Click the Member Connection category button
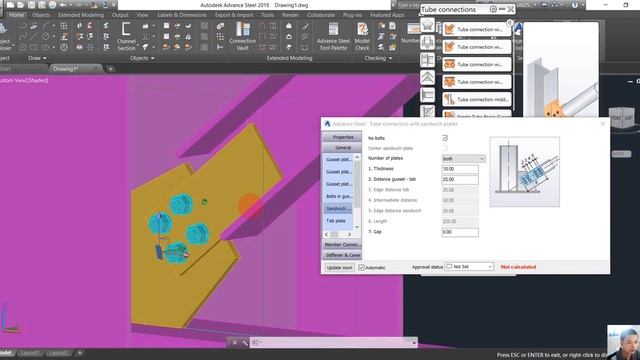The width and height of the screenshot is (640, 360). click(342, 244)
